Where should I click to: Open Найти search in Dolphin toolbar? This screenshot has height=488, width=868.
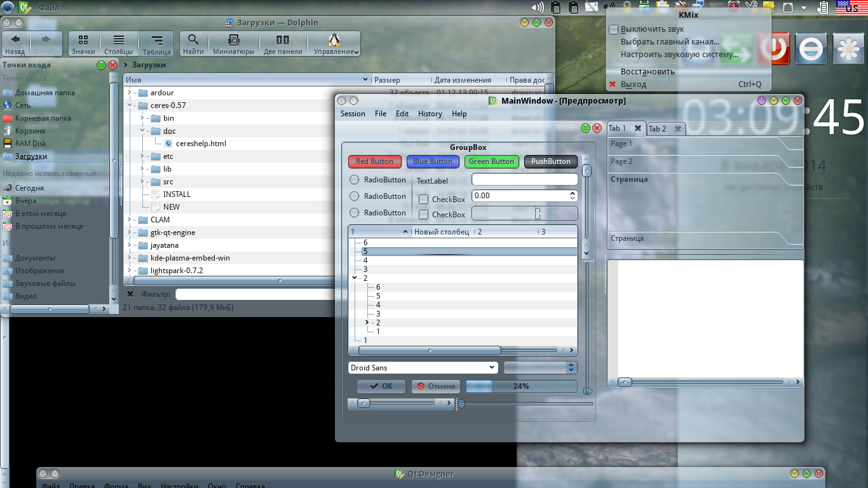coord(193,44)
